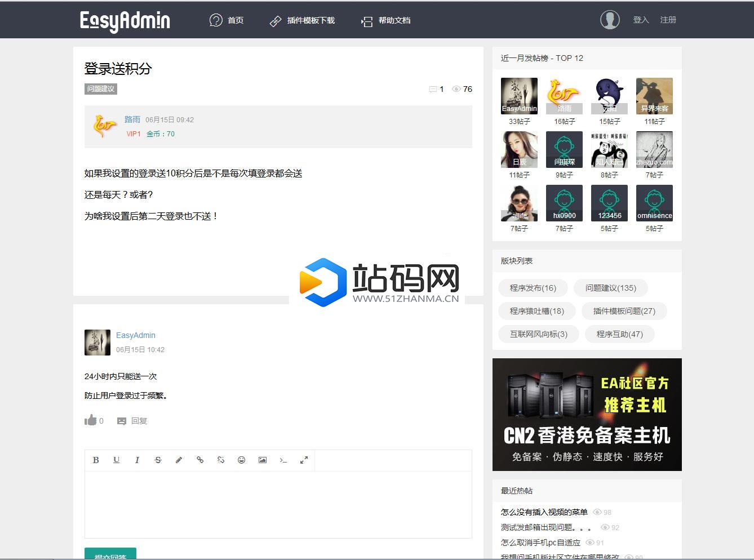The height and width of the screenshot is (560, 754).
Task: Apply bold in the reply editor
Action: [x=96, y=460]
